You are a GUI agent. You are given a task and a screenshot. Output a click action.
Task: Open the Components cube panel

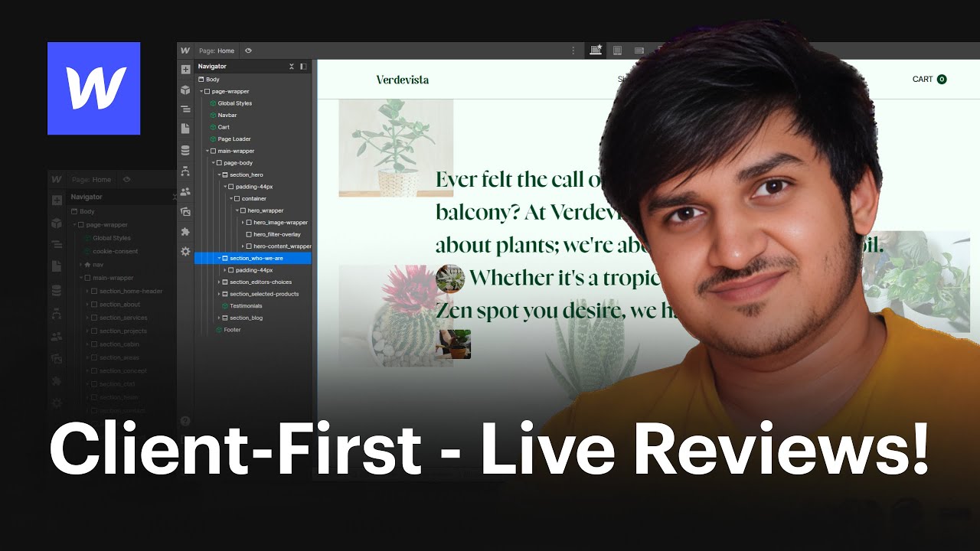point(185,90)
